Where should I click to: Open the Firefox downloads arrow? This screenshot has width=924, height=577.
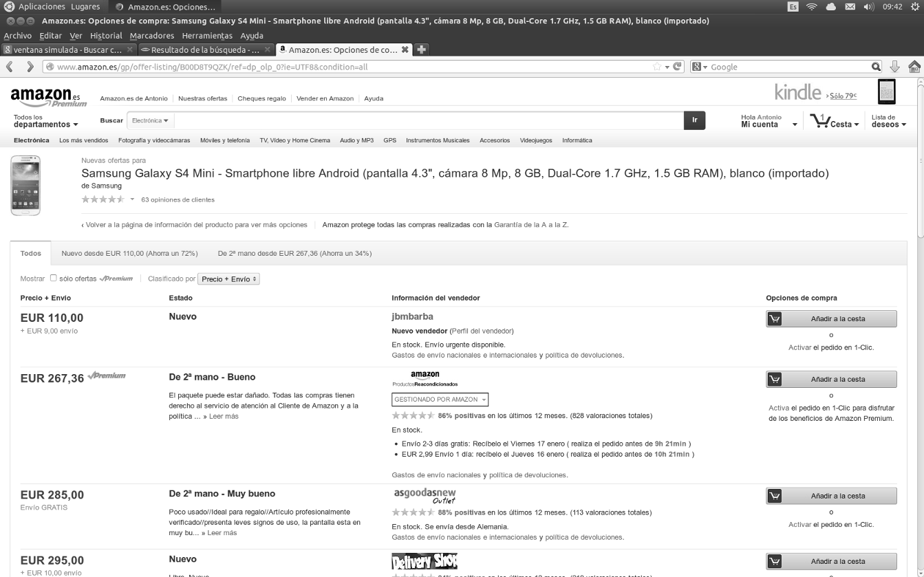click(895, 67)
